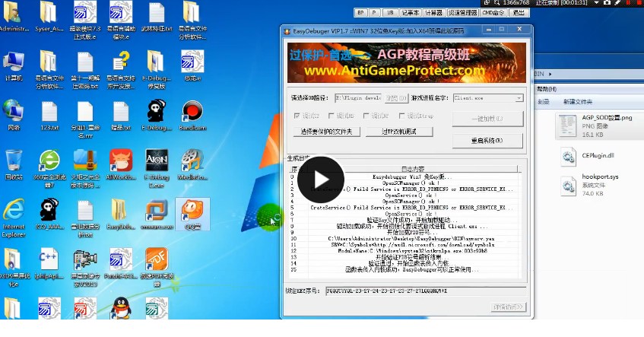The height and width of the screenshot is (337, 644).
Task: Select the iphlpApi... C++ file icon
Action: (49, 263)
